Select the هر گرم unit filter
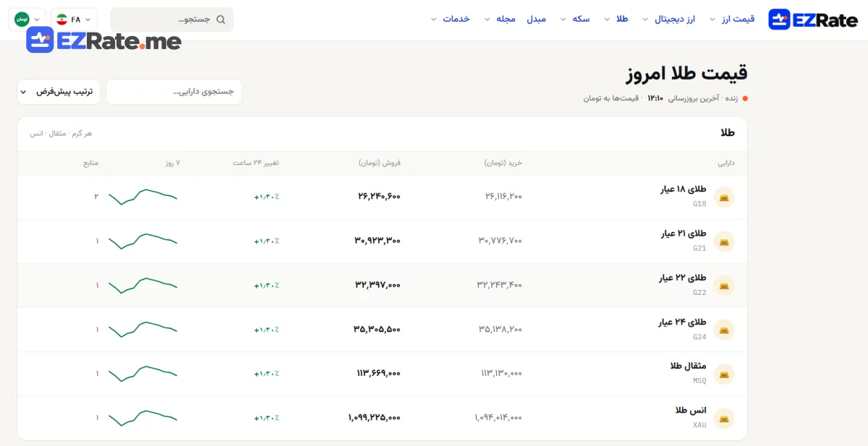868x446 pixels. pyautogui.click(x=82, y=134)
